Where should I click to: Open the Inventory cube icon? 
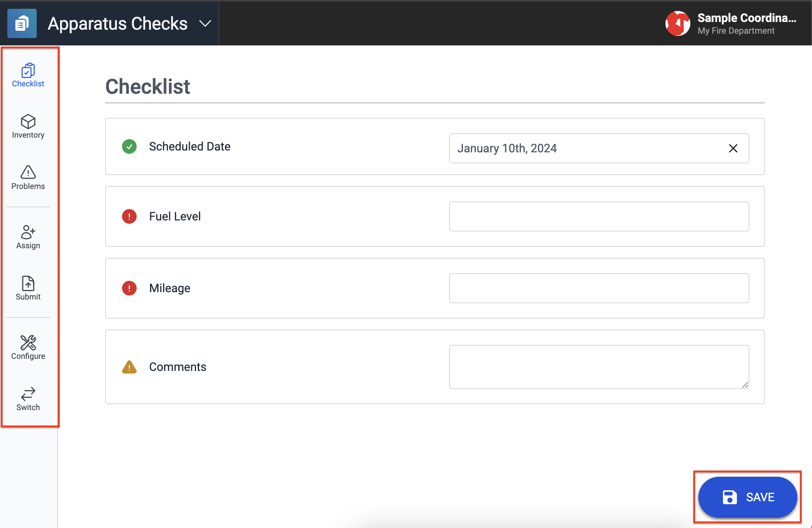pos(28,122)
